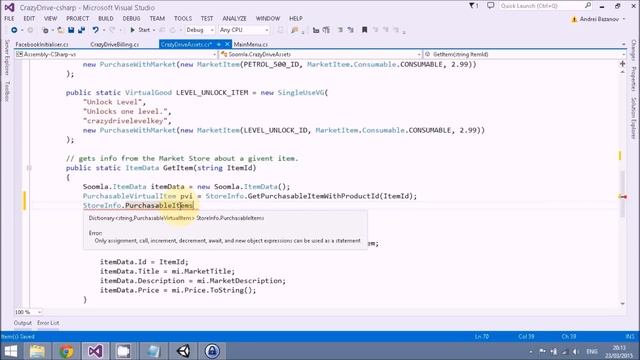Open the BUILD menu
640x360 pixels.
(x=106, y=19)
